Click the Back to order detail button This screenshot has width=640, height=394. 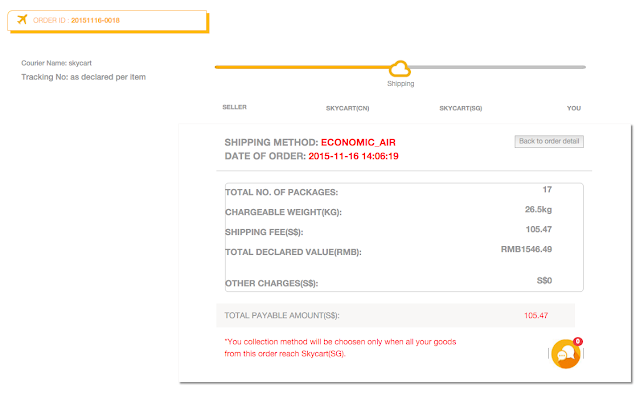point(549,141)
